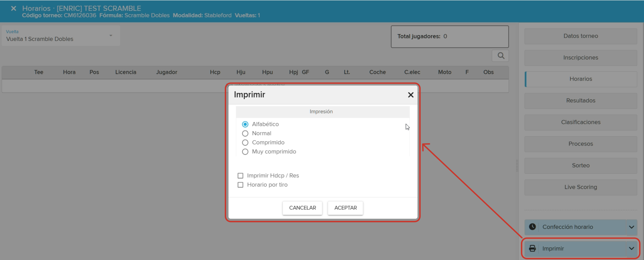Click the Pos column header
Screen dimensions: 644x260
[x=94, y=72]
